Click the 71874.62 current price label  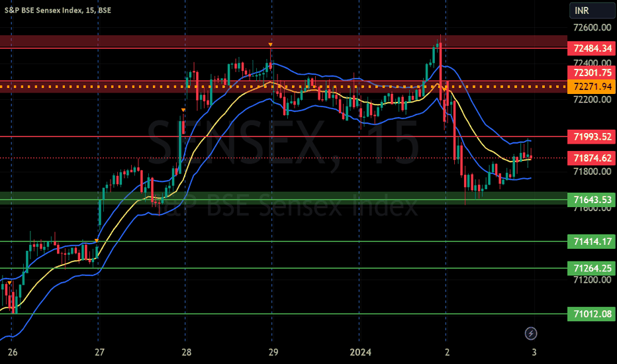592,158
